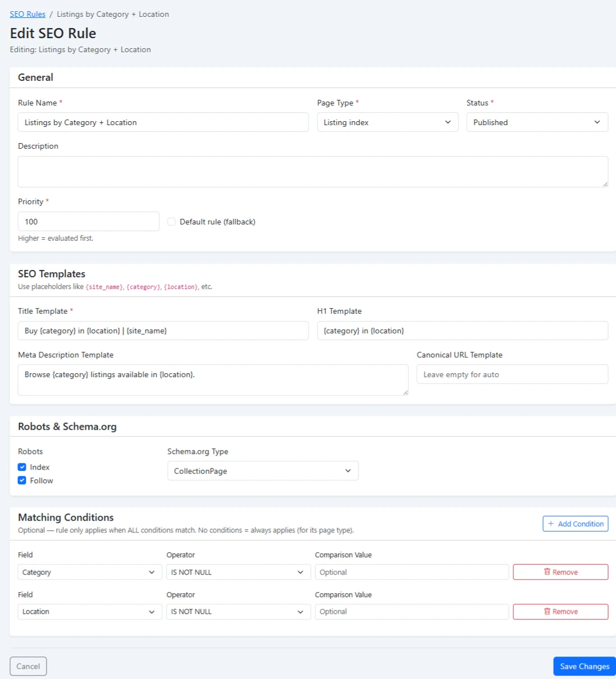Image resolution: width=616 pixels, height=679 pixels.
Task: Uncheck the Follow robots checkbox
Action: point(22,480)
